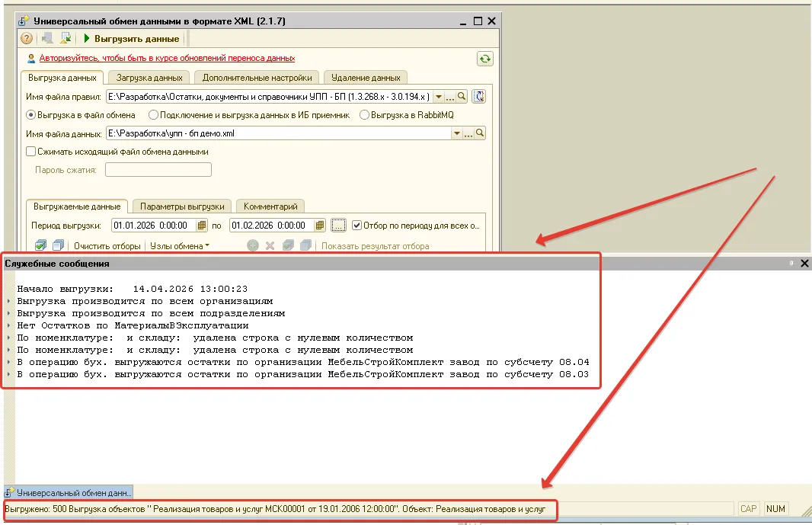
Task: Click the reload exchange rules icon
Action: point(479,97)
